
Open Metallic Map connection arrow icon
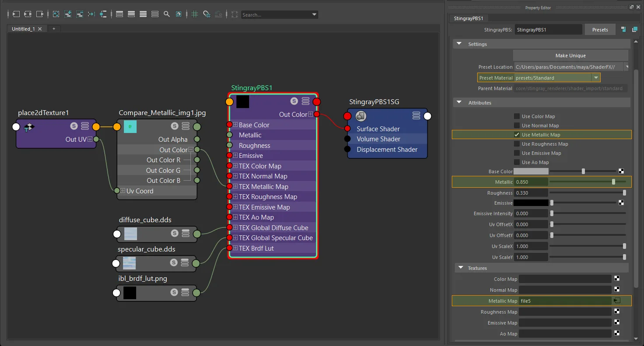617,301
